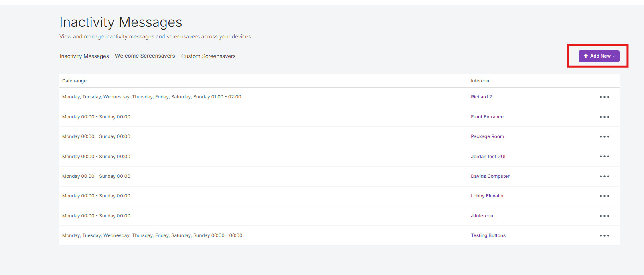The height and width of the screenshot is (275, 644).
Task: Open three-dot menu for Jordan test GUI
Action: pyautogui.click(x=604, y=157)
